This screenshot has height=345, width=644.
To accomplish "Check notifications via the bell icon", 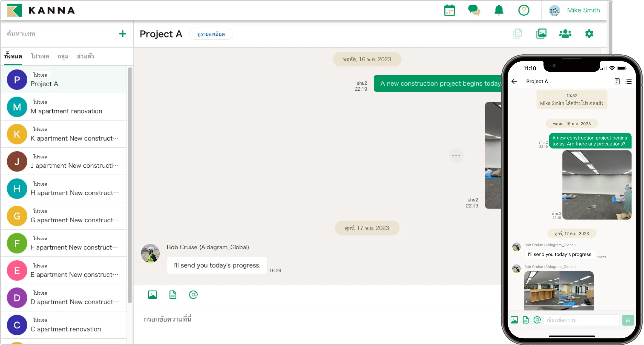I will point(499,10).
